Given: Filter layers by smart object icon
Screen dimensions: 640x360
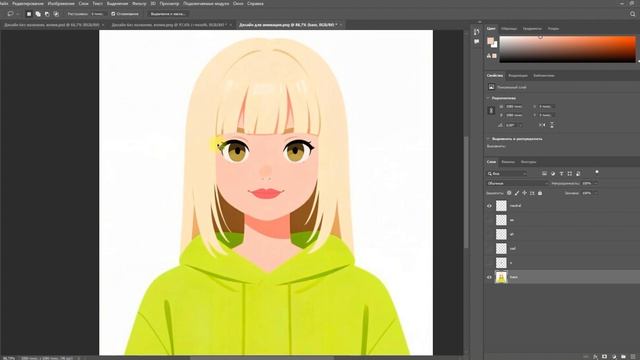Looking at the screenshot, I should click(x=578, y=173).
